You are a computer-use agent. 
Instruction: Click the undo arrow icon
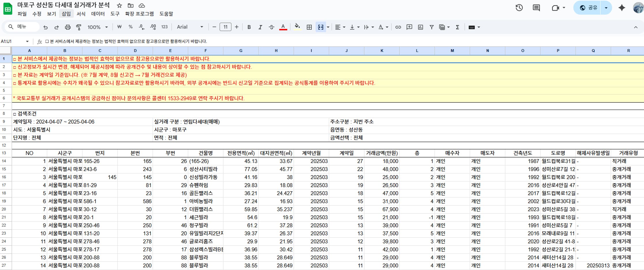(x=45, y=27)
